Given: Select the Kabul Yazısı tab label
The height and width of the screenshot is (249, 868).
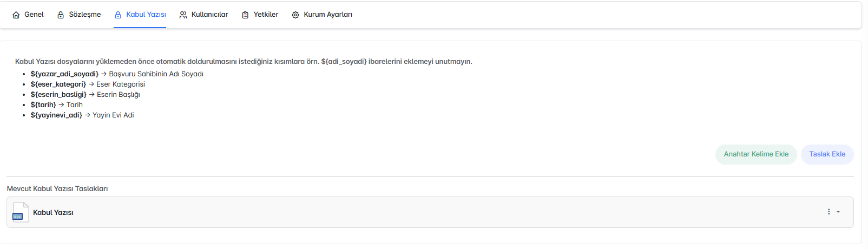Looking at the screenshot, I should [146, 15].
